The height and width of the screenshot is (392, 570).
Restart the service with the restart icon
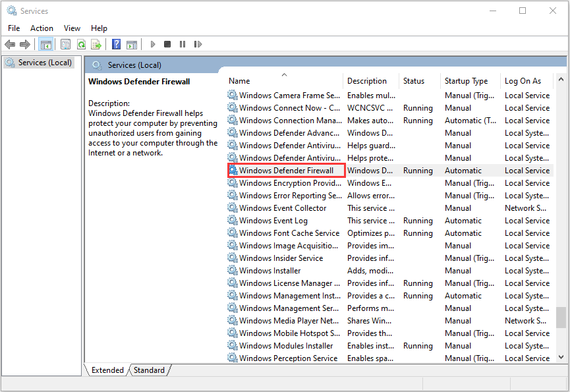[x=198, y=44]
